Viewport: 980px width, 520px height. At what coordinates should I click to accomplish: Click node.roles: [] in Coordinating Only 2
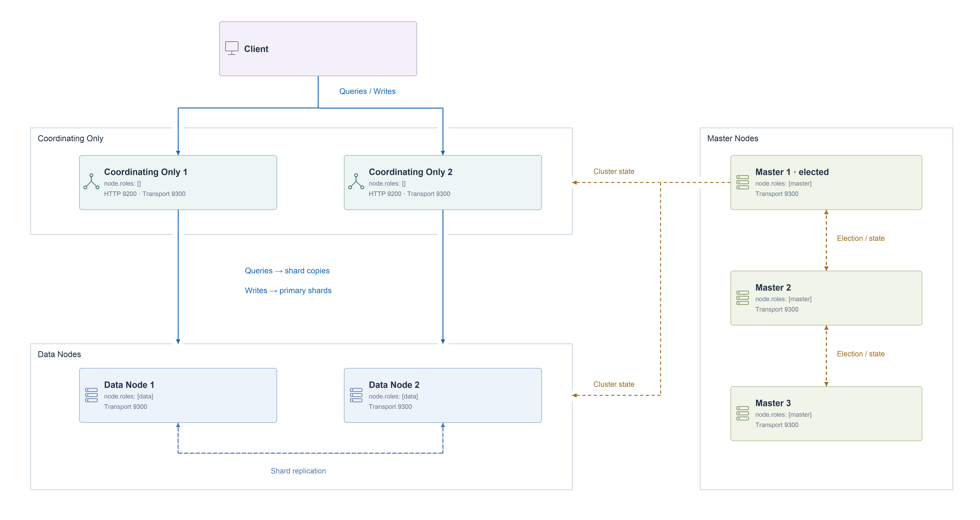[x=387, y=184]
